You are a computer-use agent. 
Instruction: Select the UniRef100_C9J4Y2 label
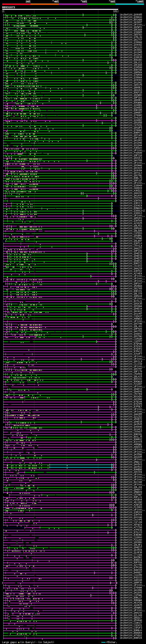(x=131, y=266)
